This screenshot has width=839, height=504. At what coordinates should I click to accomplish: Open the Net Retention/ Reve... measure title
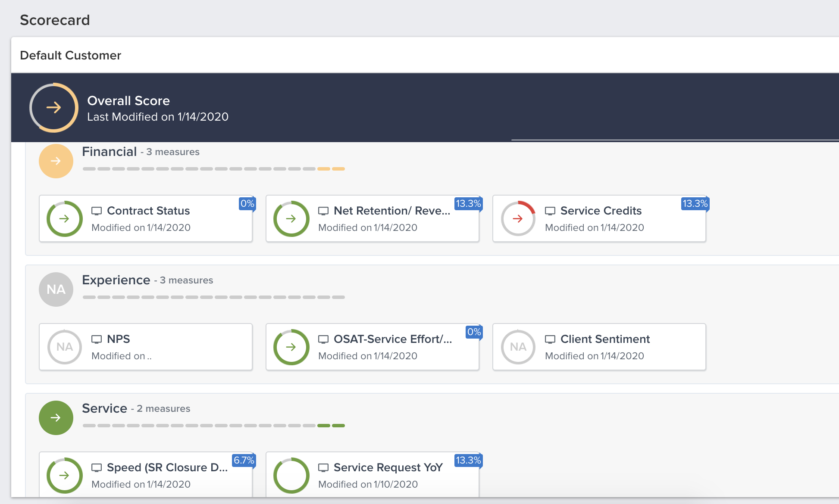(x=392, y=211)
